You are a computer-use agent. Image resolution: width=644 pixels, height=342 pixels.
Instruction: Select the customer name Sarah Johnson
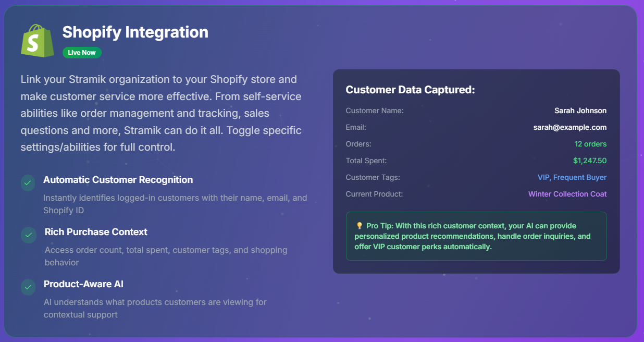[x=580, y=111]
